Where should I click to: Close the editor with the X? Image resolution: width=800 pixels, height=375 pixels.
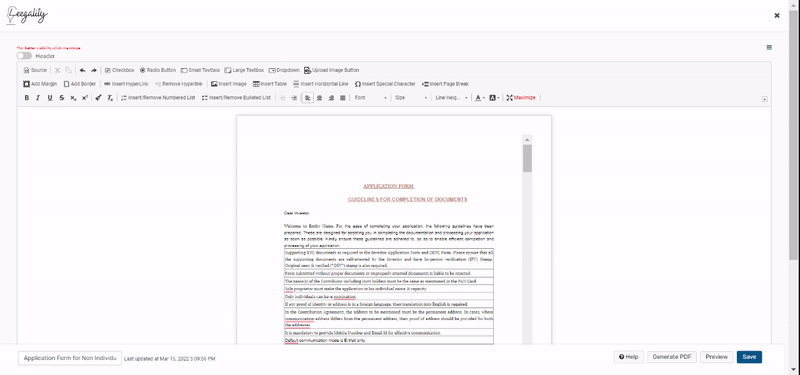click(777, 15)
